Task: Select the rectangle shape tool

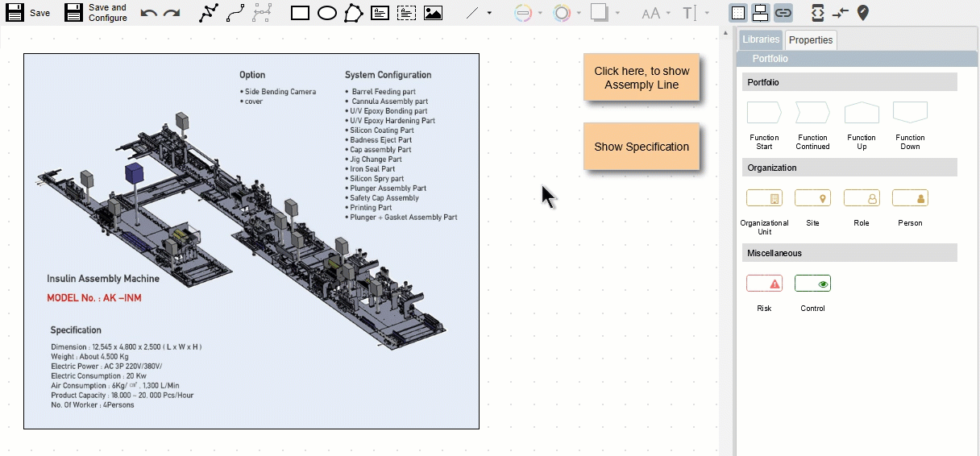Action: 300,13
